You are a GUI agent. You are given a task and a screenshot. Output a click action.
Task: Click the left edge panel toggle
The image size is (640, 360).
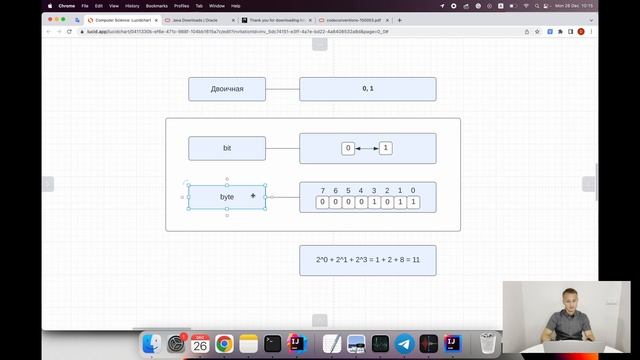[x=48, y=184]
